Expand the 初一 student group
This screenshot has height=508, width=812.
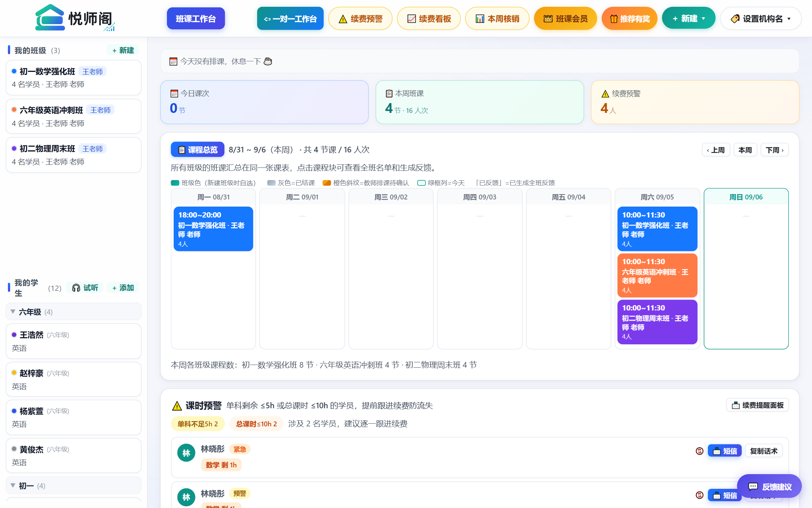coord(74,485)
